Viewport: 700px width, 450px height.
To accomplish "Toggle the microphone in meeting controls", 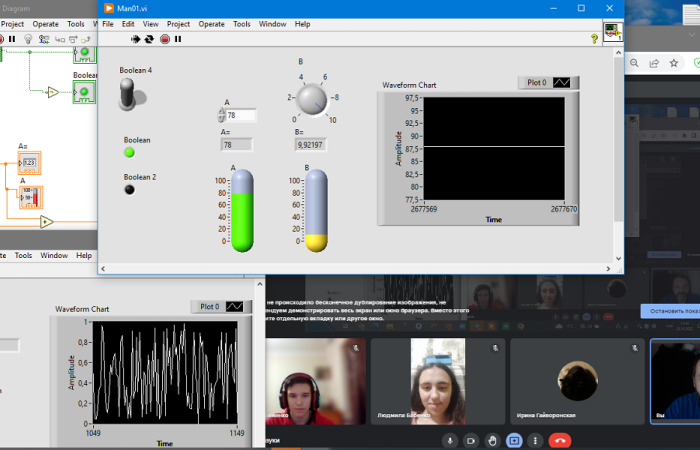I will [x=450, y=440].
